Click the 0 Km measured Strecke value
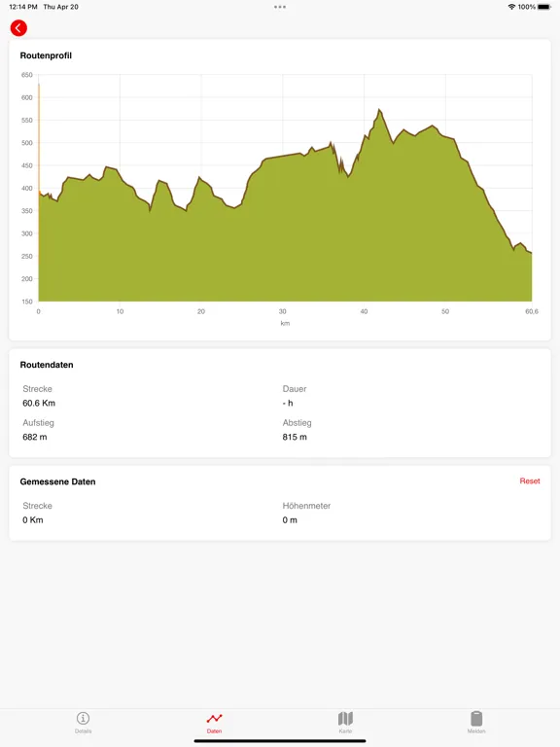 coord(33,519)
